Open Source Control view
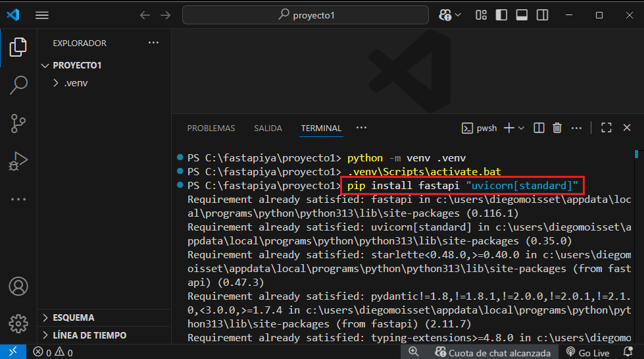The image size is (644, 359). (x=18, y=123)
